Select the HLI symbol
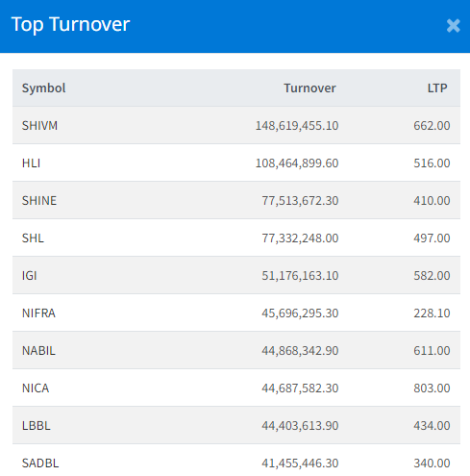The image size is (470, 476). tap(31, 163)
